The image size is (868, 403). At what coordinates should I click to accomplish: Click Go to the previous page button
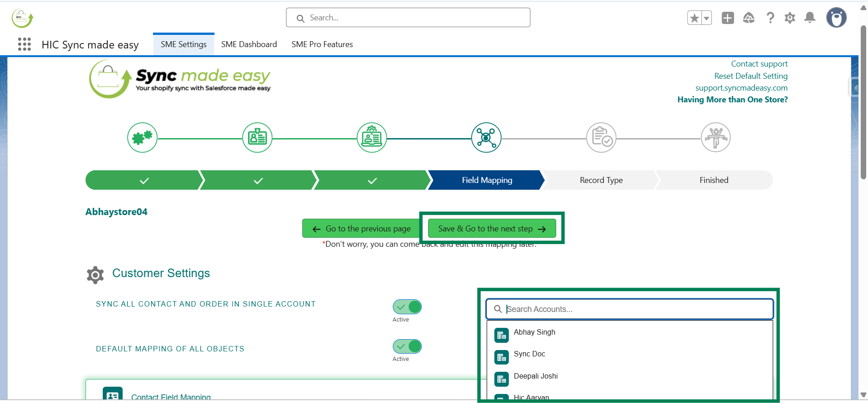361,229
